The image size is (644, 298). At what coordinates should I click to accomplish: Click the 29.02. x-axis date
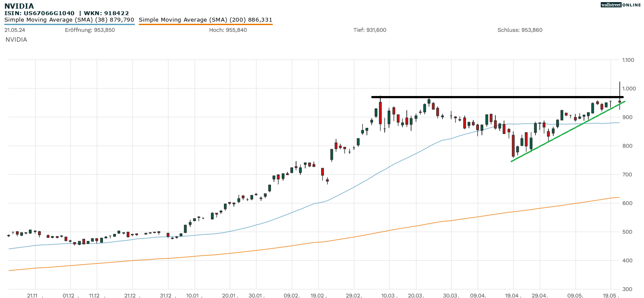pos(354,295)
